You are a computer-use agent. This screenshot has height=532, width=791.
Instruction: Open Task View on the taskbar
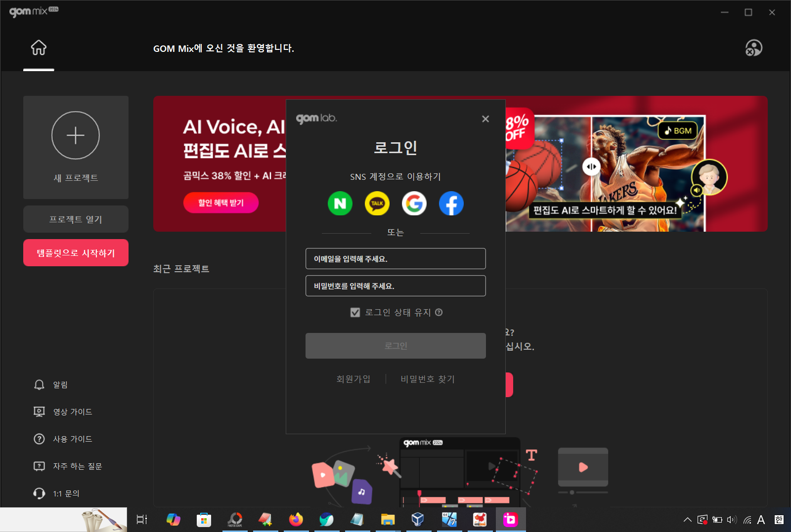pyautogui.click(x=142, y=520)
